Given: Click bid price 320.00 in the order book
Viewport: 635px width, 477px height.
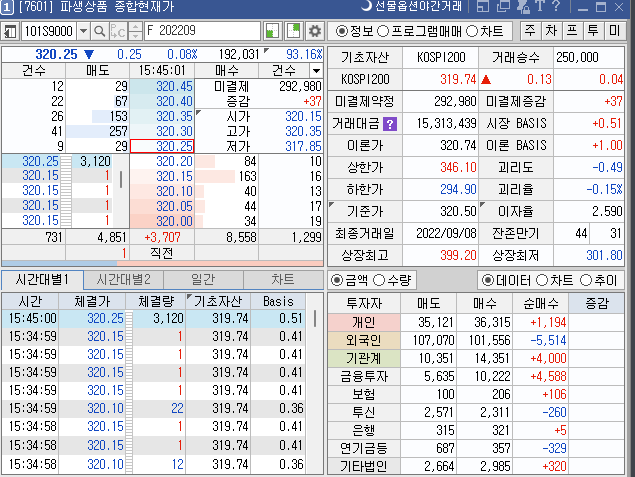Looking at the screenshot, I should click(162, 221).
